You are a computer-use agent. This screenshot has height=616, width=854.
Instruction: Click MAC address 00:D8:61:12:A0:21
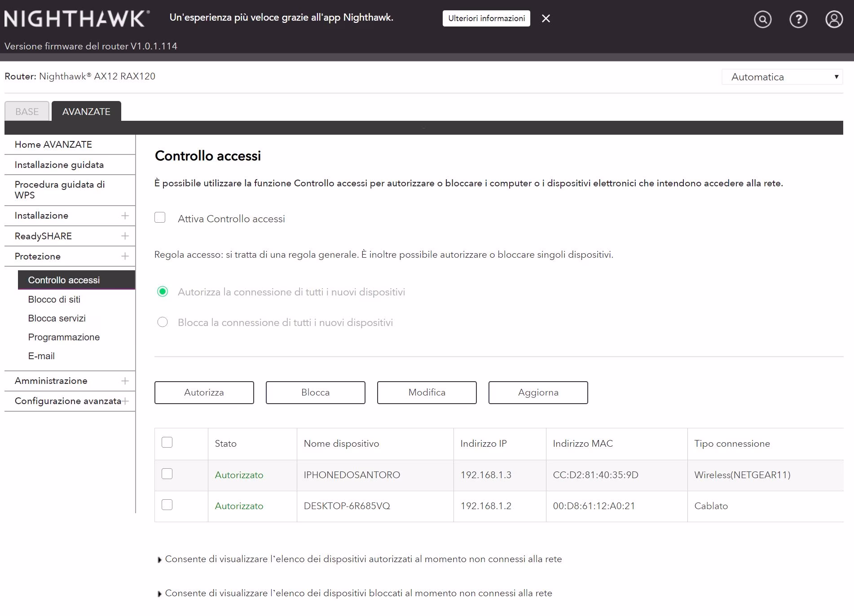(594, 506)
